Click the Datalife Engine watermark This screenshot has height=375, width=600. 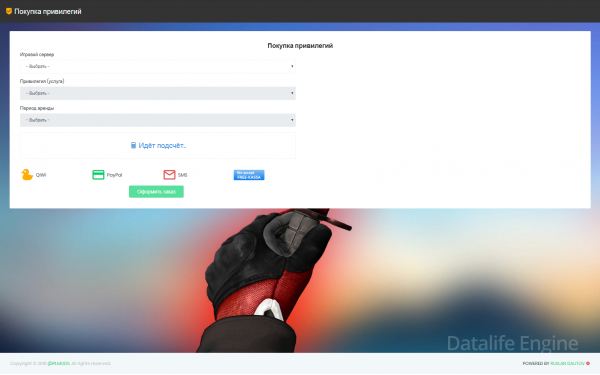click(x=512, y=343)
